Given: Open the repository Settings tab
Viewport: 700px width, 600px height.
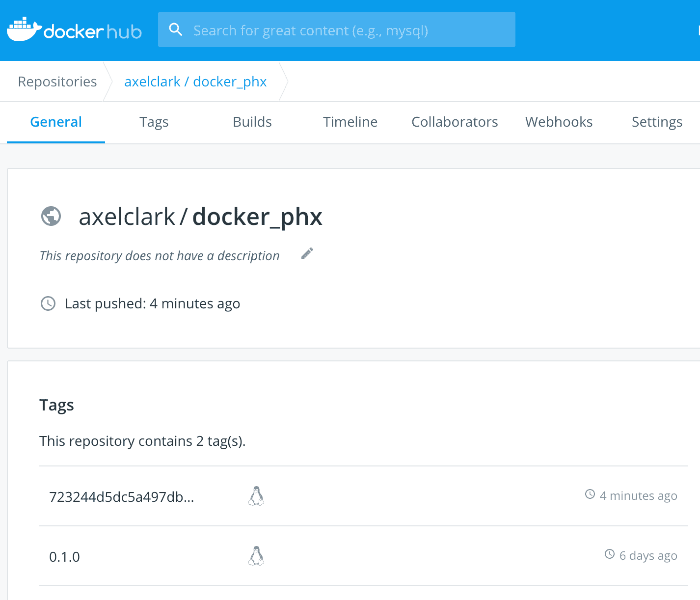Looking at the screenshot, I should click(656, 122).
